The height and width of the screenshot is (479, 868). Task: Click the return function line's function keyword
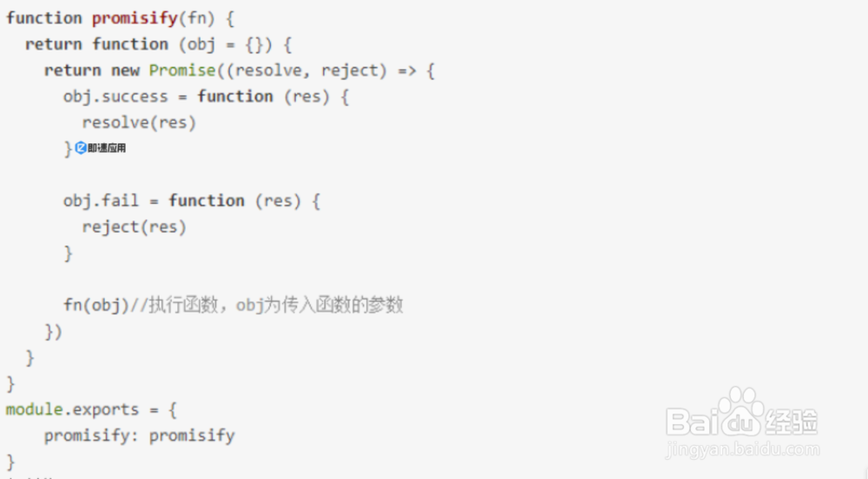130,44
